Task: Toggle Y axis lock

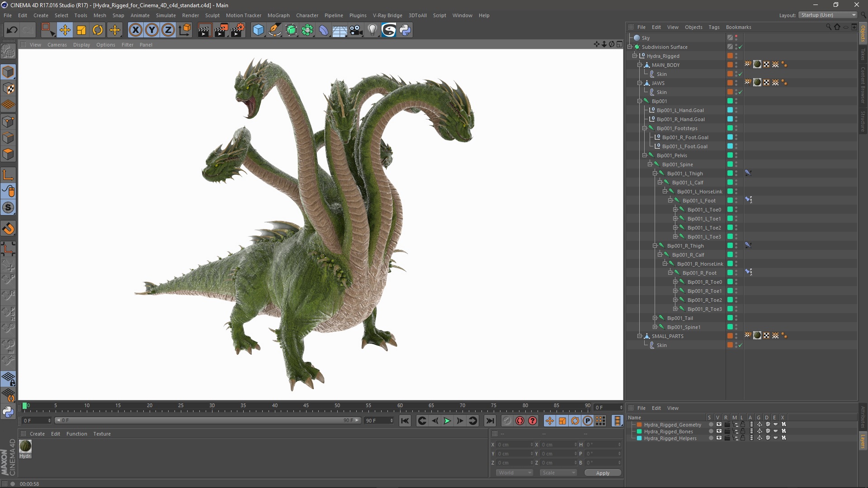Action: coord(152,30)
